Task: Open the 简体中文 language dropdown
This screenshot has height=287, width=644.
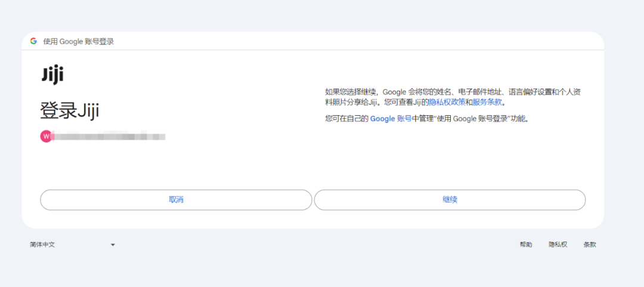Action: pyautogui.click(x=72, y=245)
